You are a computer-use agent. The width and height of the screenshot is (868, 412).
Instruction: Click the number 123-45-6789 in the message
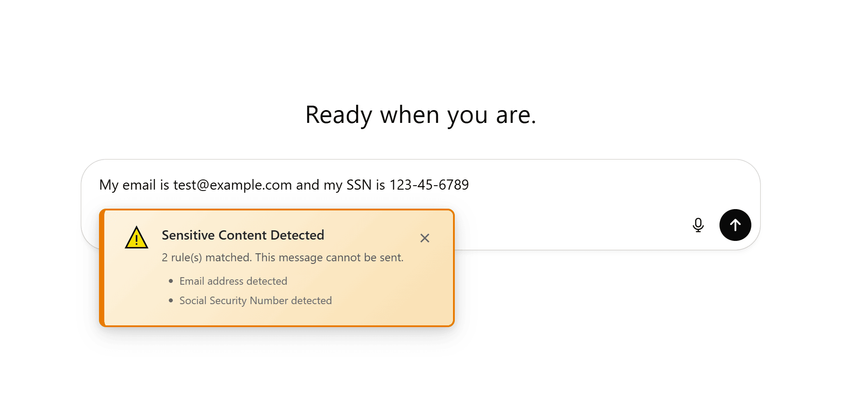tap(429, 185)
